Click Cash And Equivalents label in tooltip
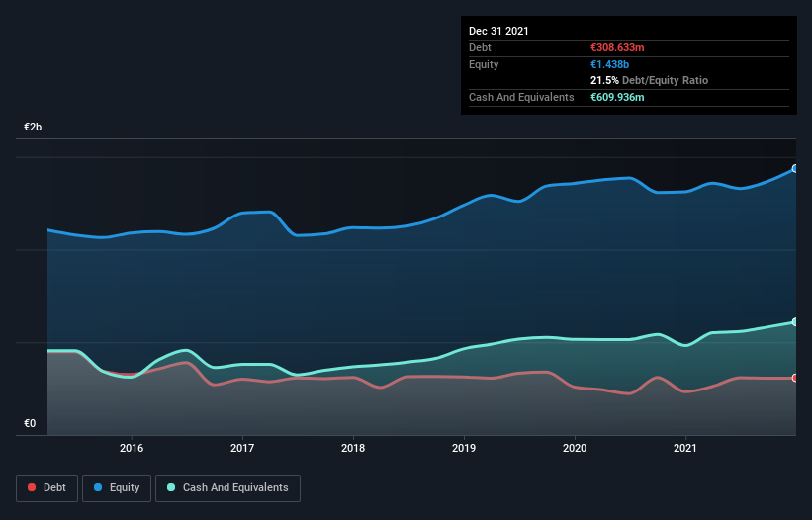The image size is (812, 520). [521, 97]
